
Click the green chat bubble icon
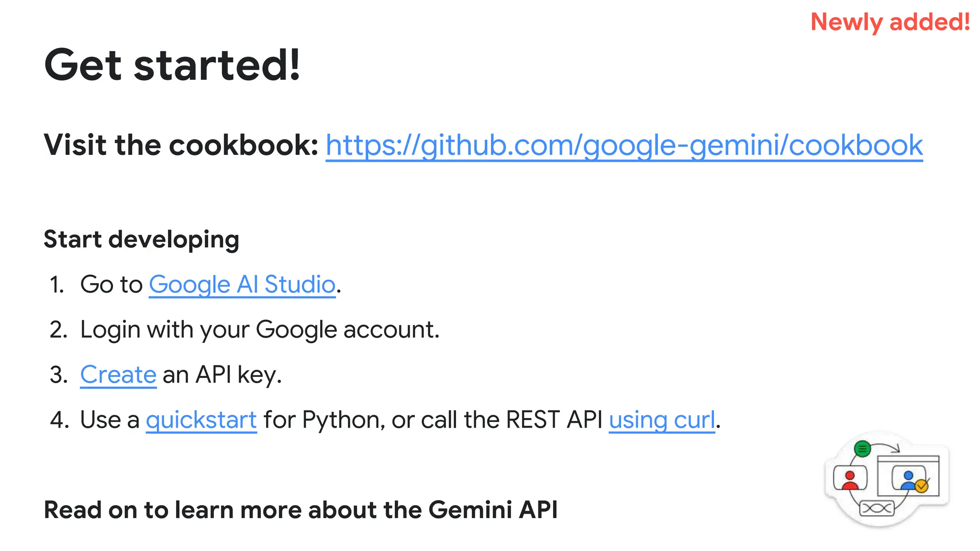[x=862, y=449]
